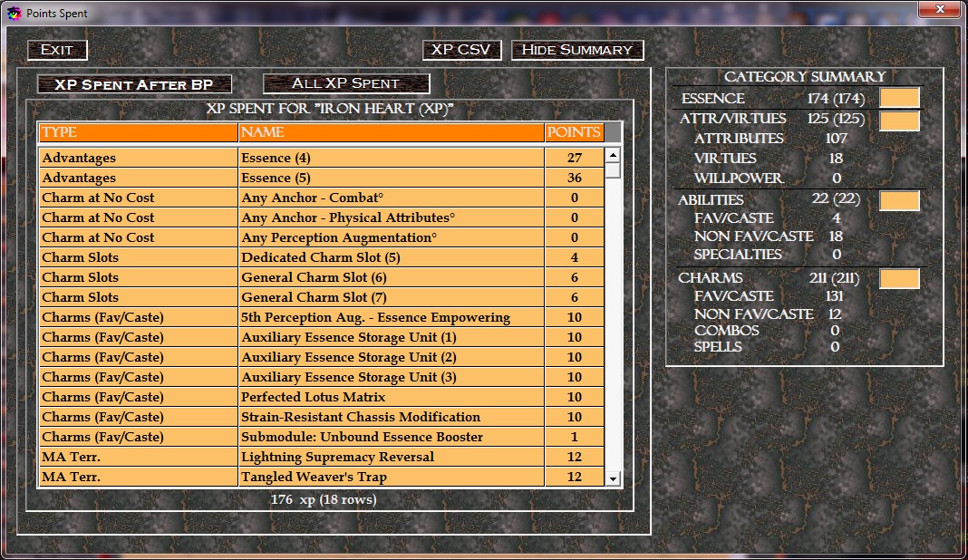Click the Exit button
This screenshot has height=560, width=968.
(x=57, y=50)
